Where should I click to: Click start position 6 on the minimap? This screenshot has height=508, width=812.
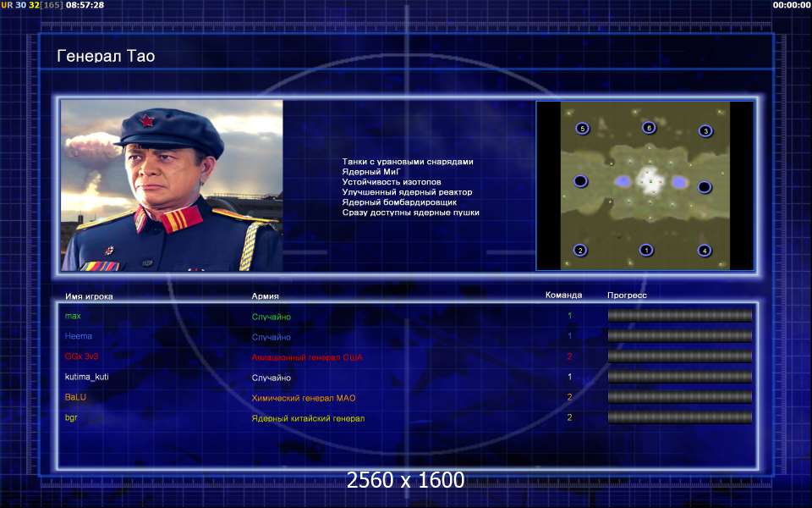[649, 127]
